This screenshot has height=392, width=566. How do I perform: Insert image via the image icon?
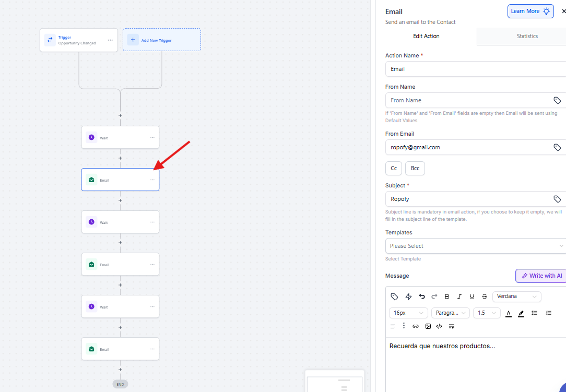tap(428, 326)
